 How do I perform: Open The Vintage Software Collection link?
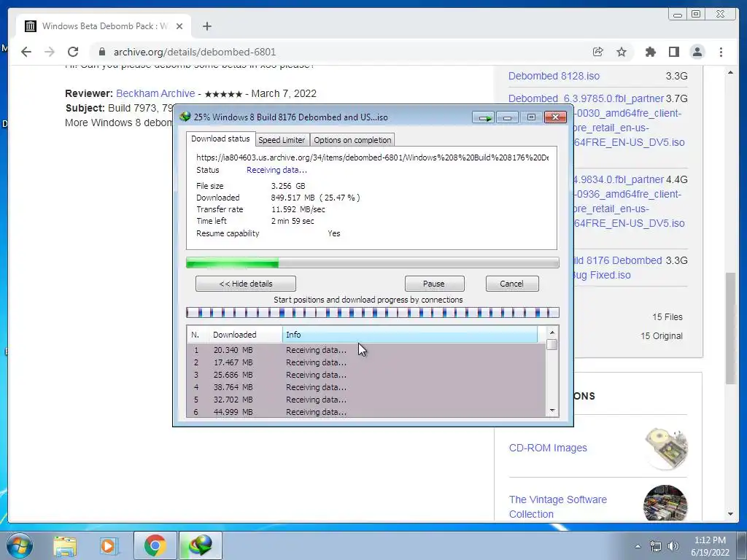click(558, 507)
